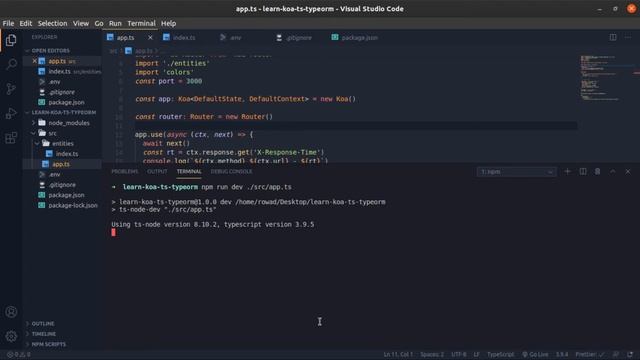Start Go Live server from status bar
Viewport: 640px width, 360px height.
[x=535, y=354]
